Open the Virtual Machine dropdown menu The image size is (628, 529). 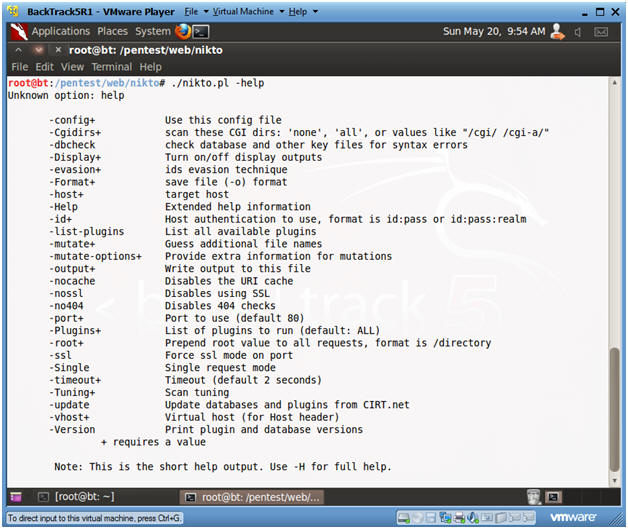coord(248,12)
